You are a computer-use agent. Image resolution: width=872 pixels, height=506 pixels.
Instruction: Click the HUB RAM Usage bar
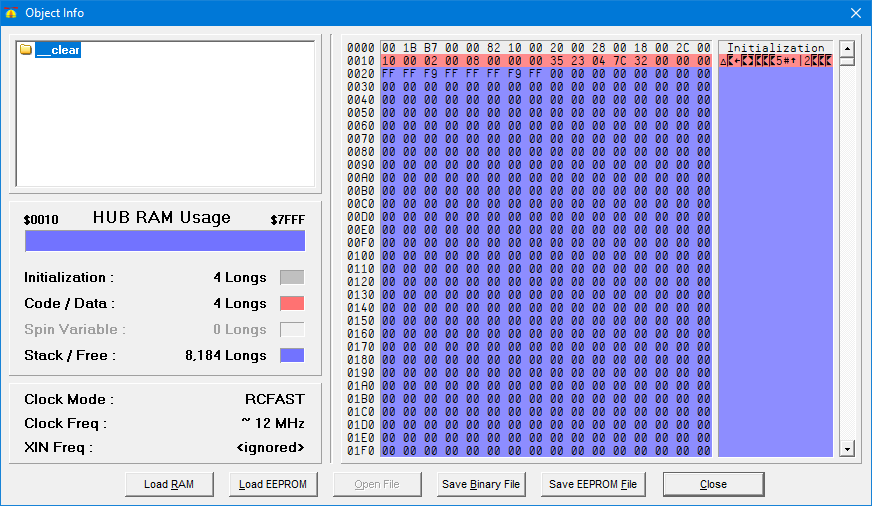[165, 241]
